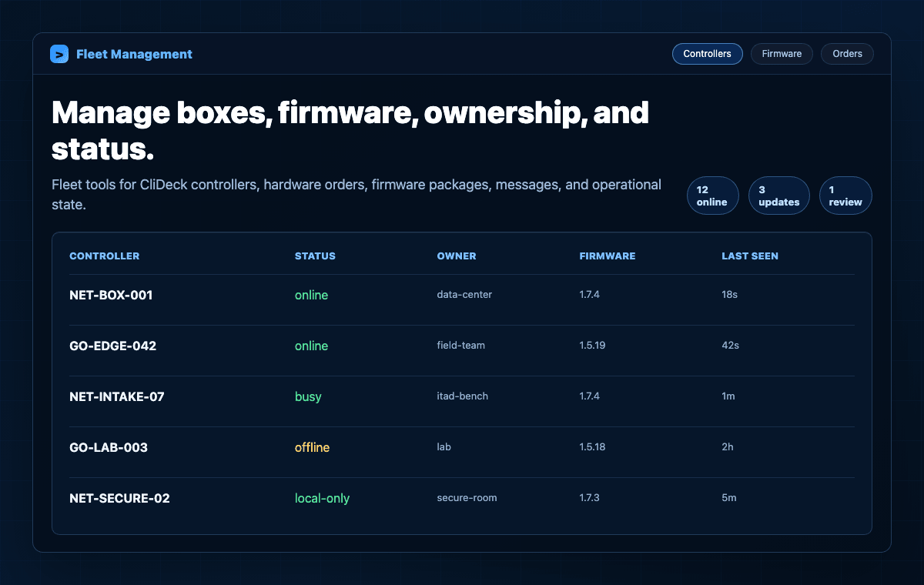Click the itad-bench owner cell
The image size is (924, 585).
click(x=462, y=396)
